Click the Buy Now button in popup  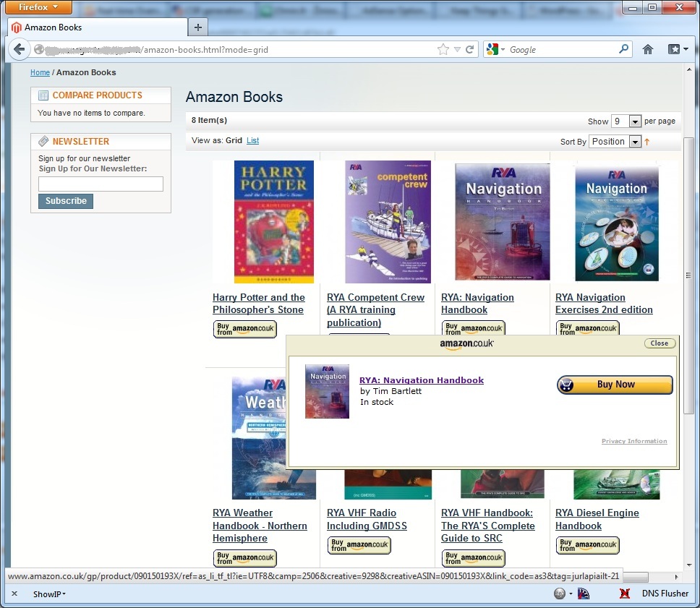click(615, 385)
